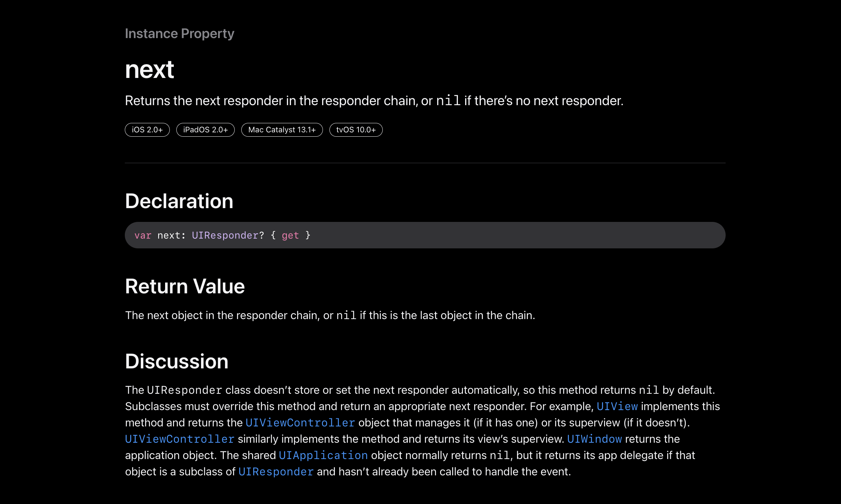Open the UIViewController link after 'returns the'
841x504 pixels.
pos(300,423)
